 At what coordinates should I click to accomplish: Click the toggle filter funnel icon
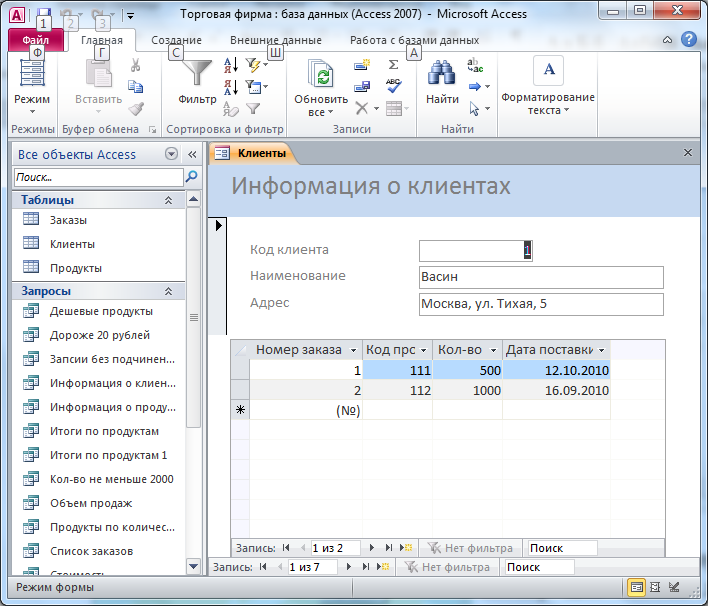click(253, 108)
